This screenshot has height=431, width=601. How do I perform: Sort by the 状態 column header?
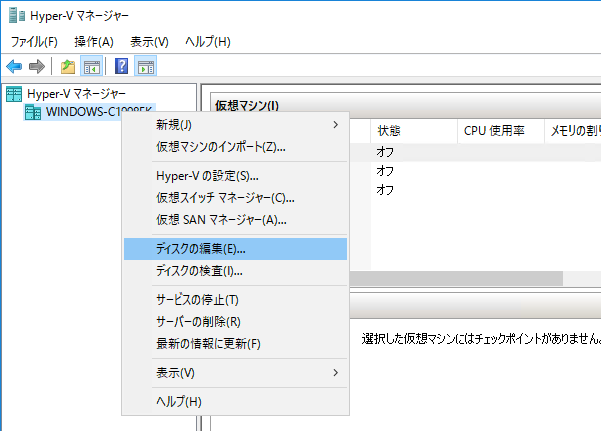(414, 131)
